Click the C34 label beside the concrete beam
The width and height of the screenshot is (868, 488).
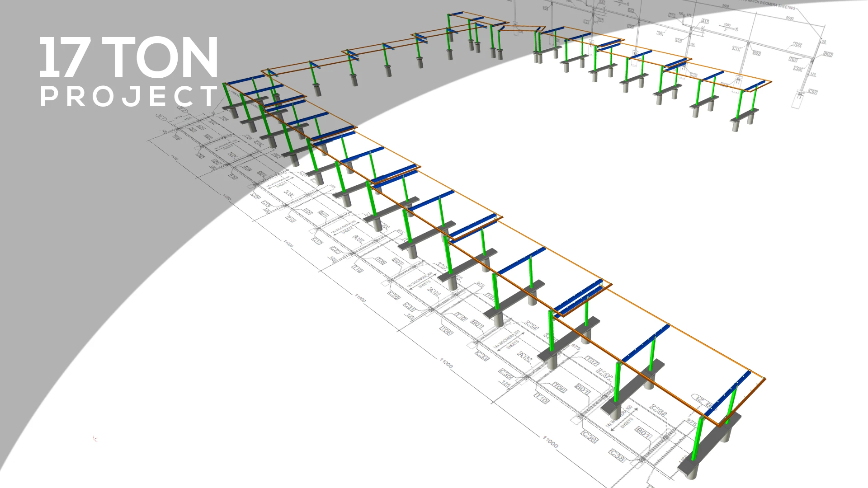click(x=532, y=325)
